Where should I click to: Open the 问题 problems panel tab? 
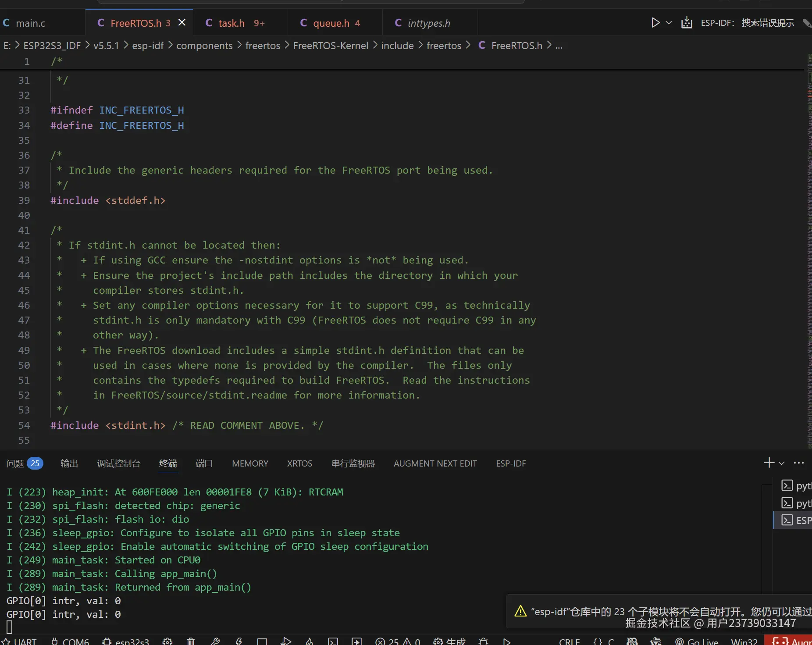(15, 463)
